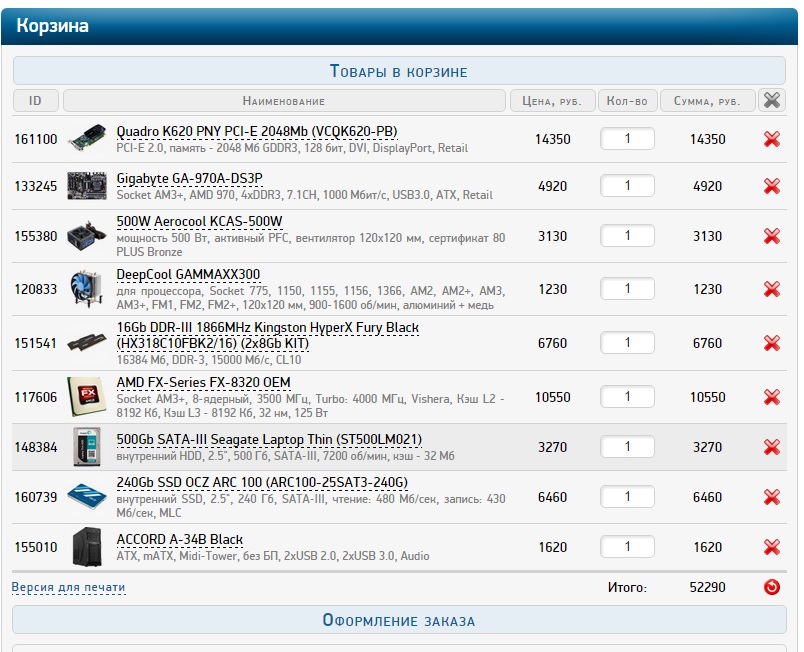Open Gigabyte GA-970A-DS3P product link
Viewport: 804px width, 652px height.
(190, 178)
